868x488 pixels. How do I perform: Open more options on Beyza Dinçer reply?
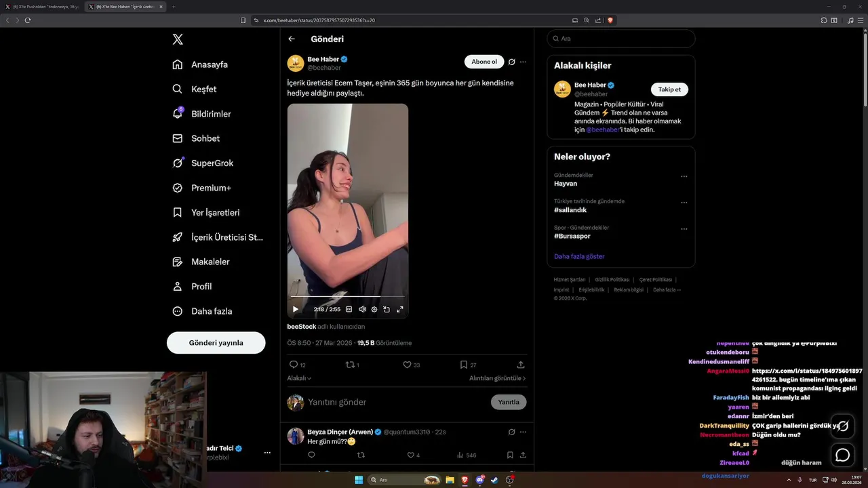pos(523,432)
